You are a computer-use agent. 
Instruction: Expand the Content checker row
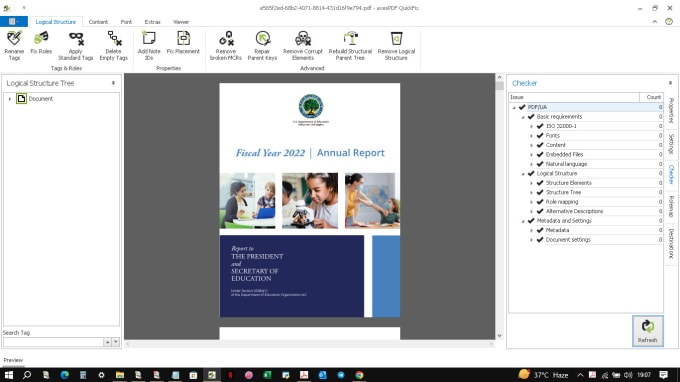click(531, 145)
